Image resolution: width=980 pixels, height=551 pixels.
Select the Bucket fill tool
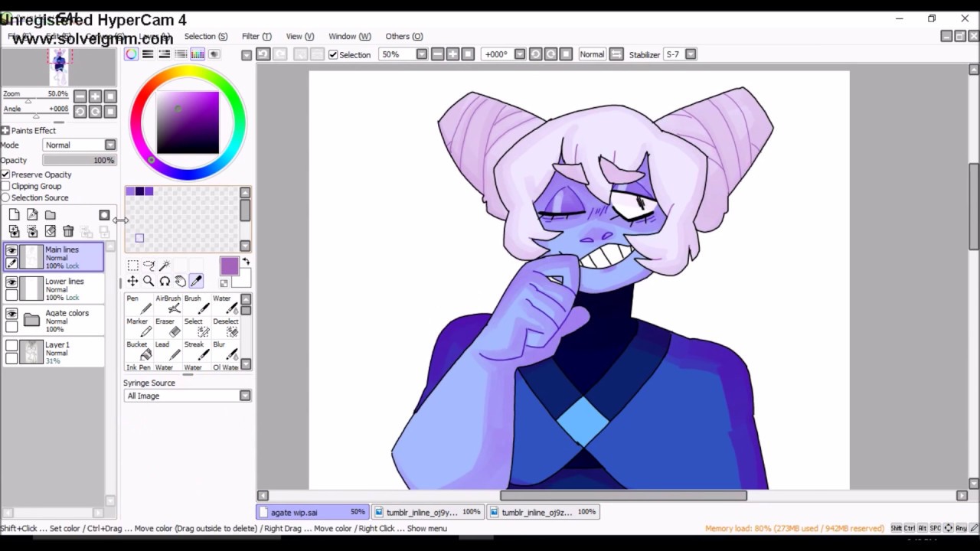pos(138,350)
